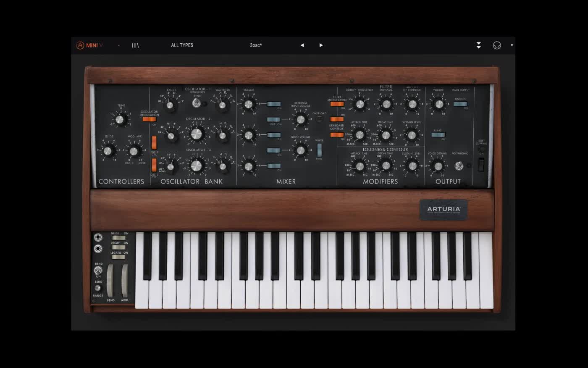Click External Input Volume knob

click(x=300, y=120)
